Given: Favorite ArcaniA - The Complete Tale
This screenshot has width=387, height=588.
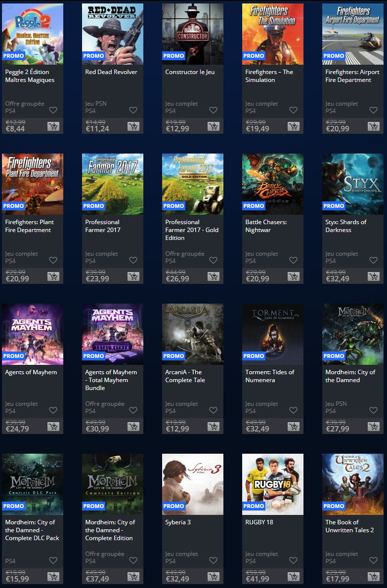Looking at the screenshot, I should (x=213, y=410).
